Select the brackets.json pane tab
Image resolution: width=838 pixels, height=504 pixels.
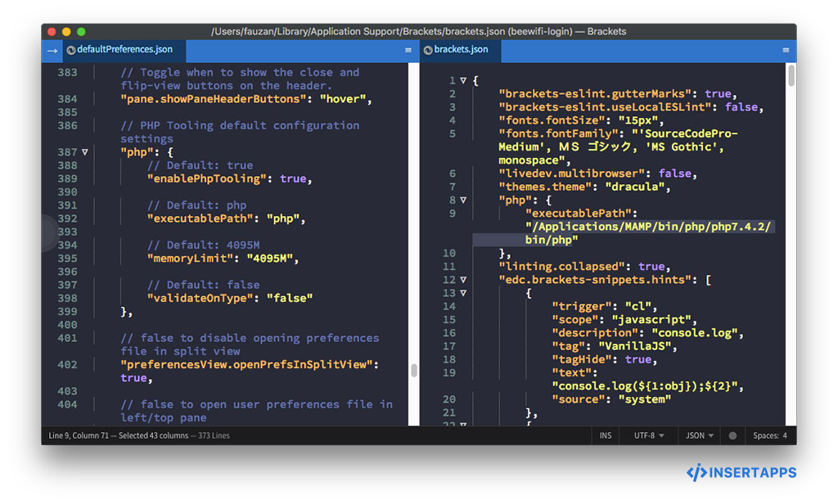point(461,50)
